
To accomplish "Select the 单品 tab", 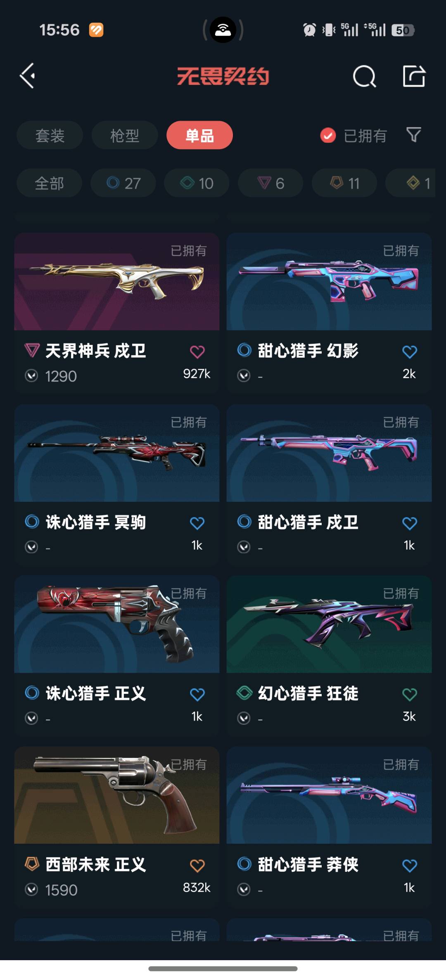I will point(199,135).
